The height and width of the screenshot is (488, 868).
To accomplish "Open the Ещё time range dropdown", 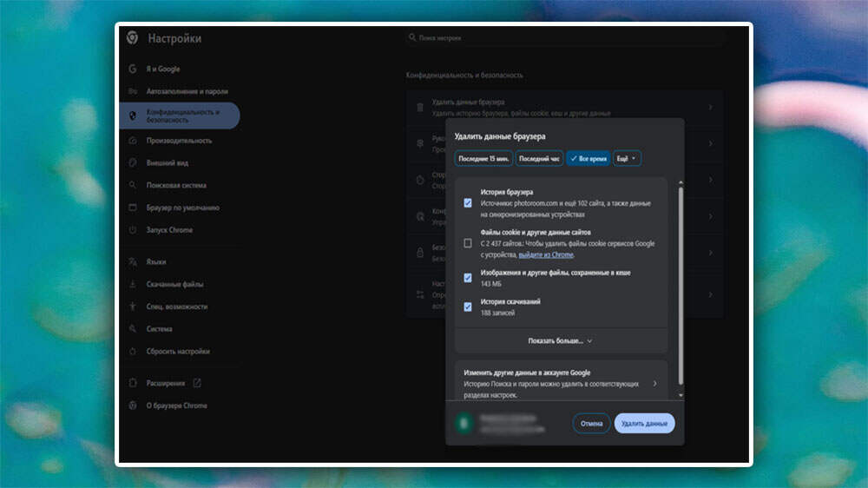I will pos(627,158).
